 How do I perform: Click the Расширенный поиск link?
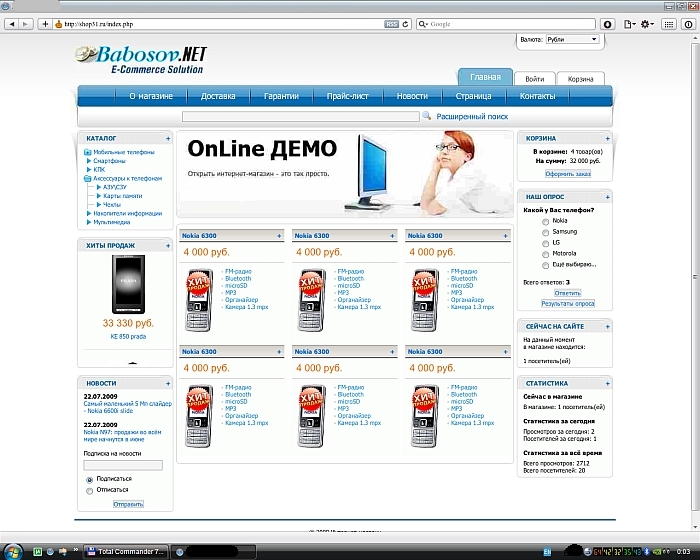point(472,117)
